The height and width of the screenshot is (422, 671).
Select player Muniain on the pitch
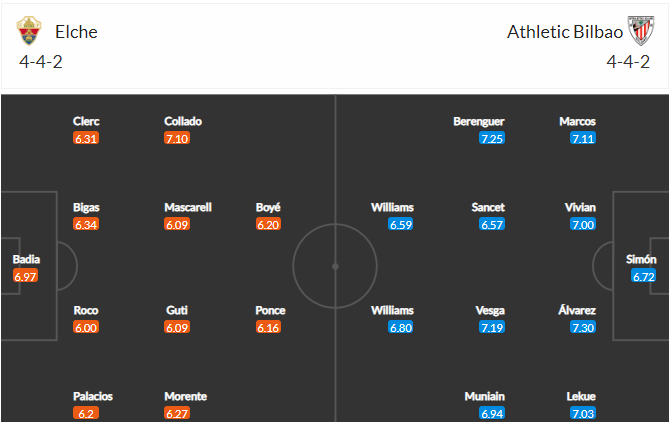click(x=484, y=396)
